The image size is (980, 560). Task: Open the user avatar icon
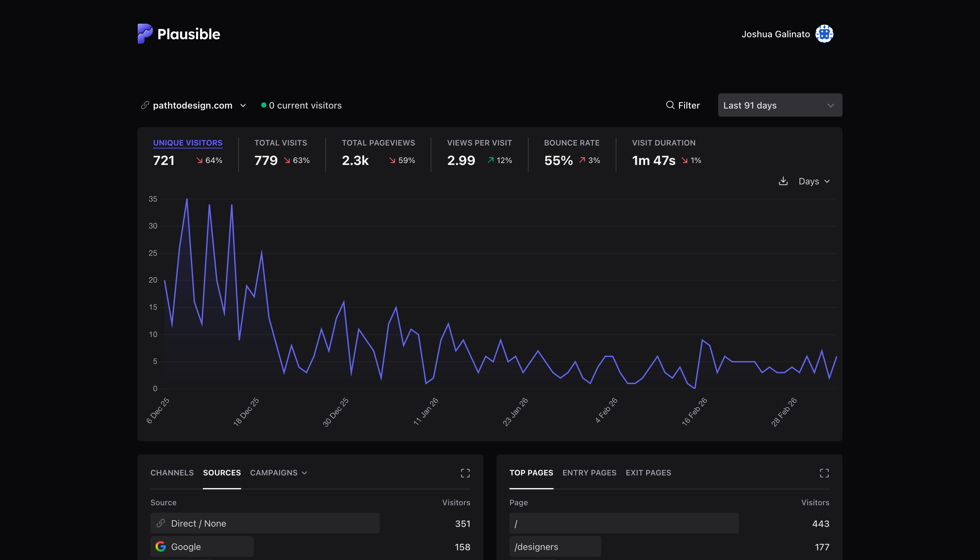click(824, 34)
